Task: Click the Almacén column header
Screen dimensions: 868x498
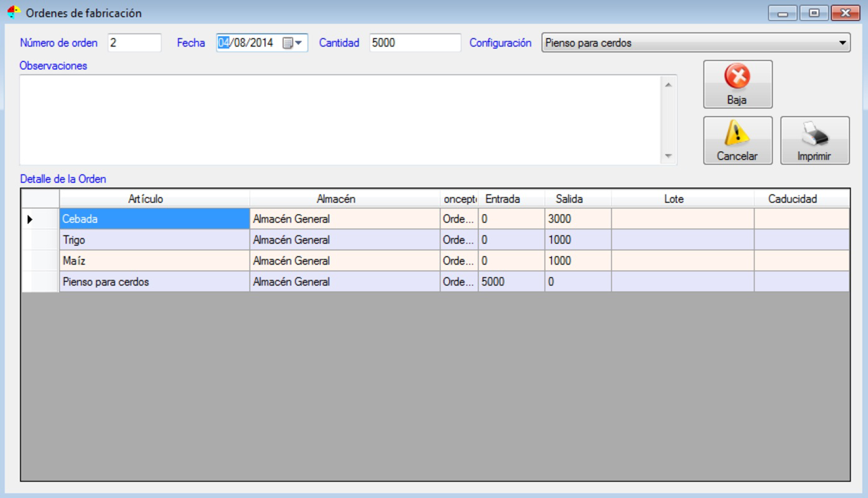Action: coord(345,199)
